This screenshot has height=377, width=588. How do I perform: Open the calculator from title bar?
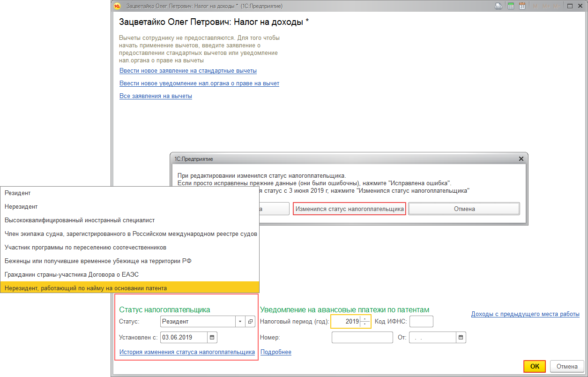point(511,6)
